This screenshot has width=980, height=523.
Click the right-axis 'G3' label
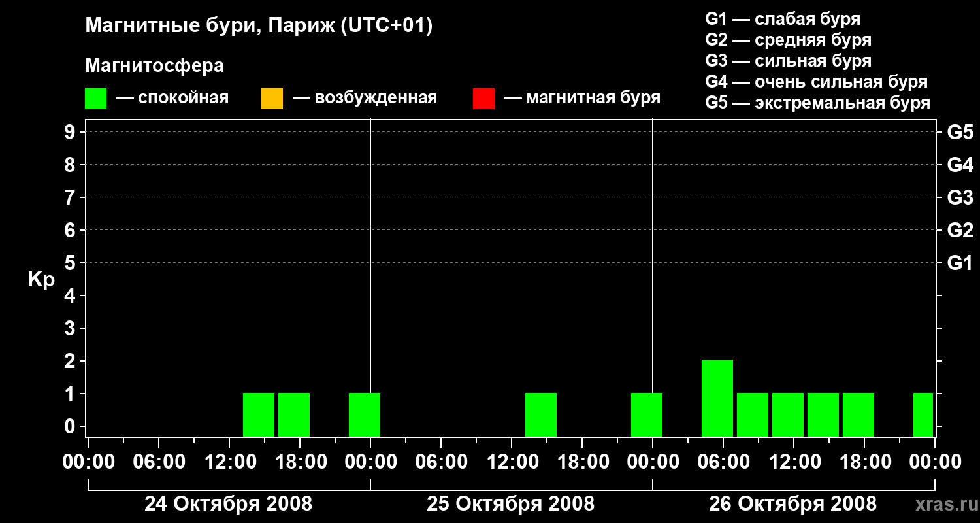click(960, 198)
